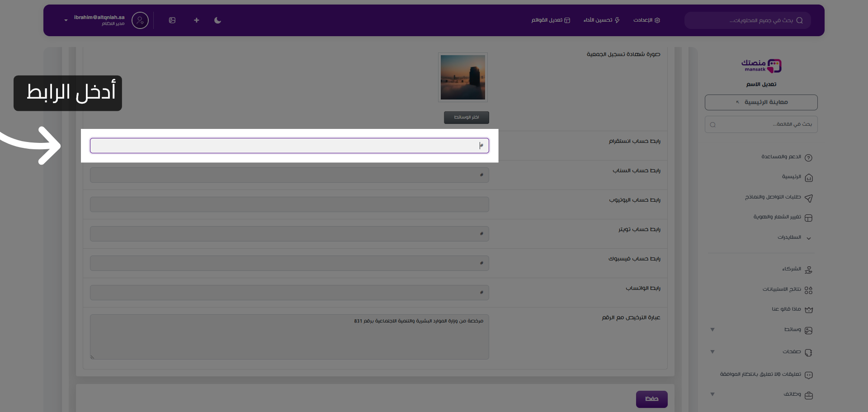868x412 pixels.
Task: Open الدعم والمساعدة support icon
Action: pos(809,157)
